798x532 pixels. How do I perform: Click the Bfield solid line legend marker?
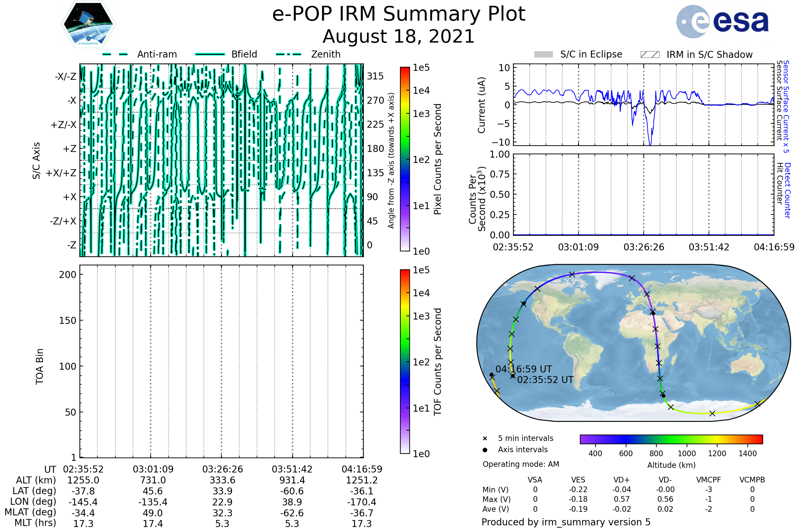[x=210, y=54]
